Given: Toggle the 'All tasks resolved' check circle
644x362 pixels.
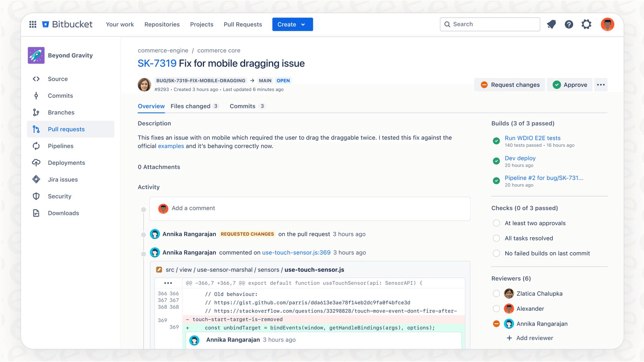Looking at the screenshot, I should [496, 238].
